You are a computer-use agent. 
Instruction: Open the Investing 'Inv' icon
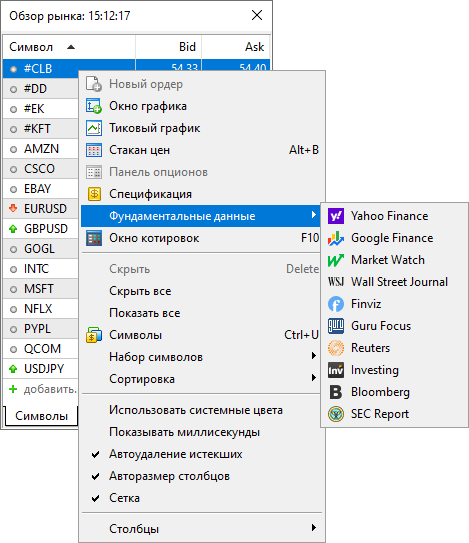(336, 370)
